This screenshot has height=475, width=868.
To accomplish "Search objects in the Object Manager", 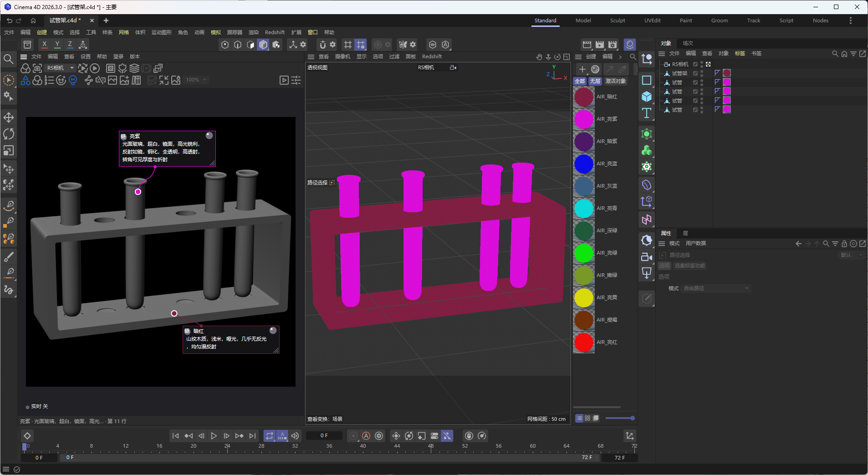I will [x=835, y=54].
